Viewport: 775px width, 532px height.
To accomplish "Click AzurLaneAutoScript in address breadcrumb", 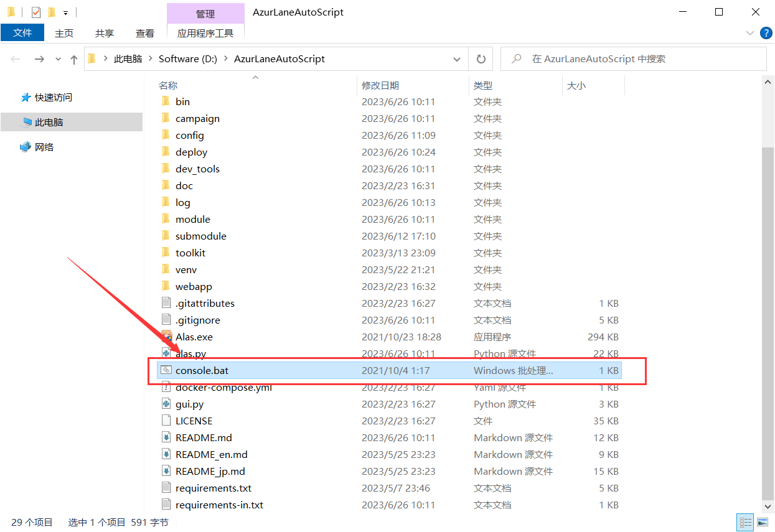I will [x=279, y=59].
